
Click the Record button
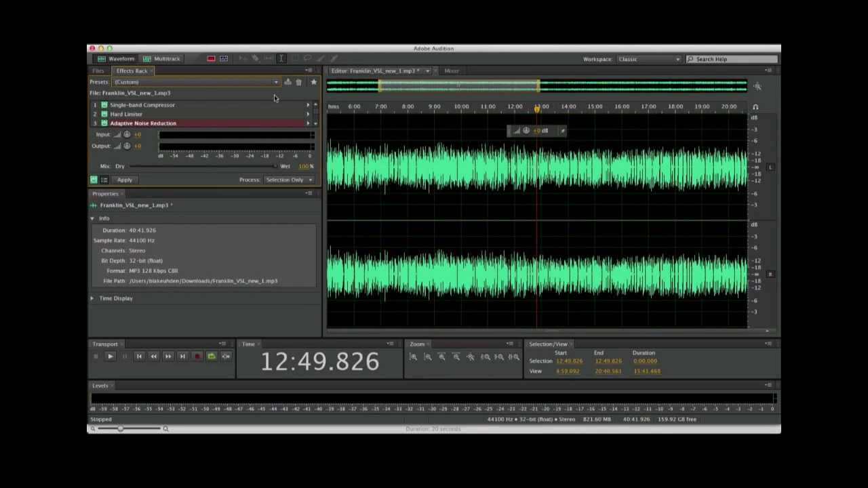(197, 357)
